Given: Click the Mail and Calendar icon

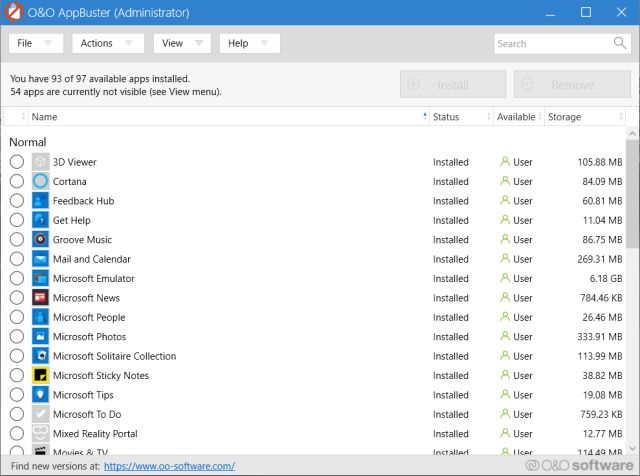Looking at the screenshot, I should [40, 259].
